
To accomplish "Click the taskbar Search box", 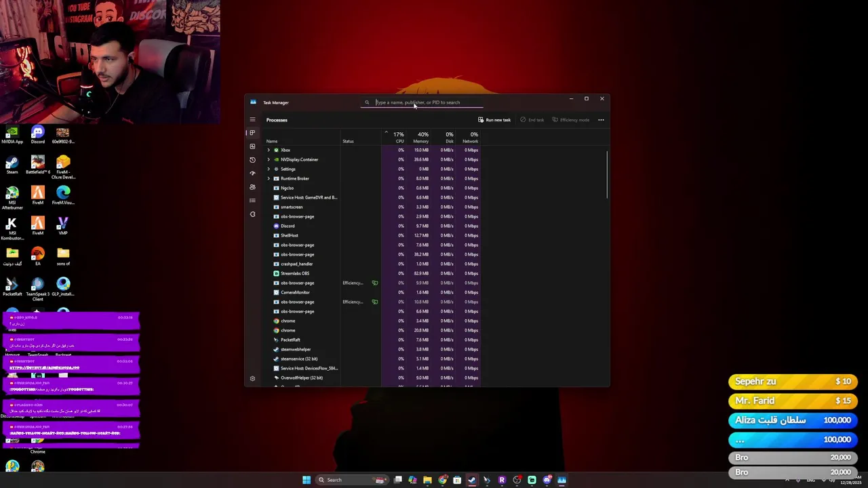I will 353,480.
